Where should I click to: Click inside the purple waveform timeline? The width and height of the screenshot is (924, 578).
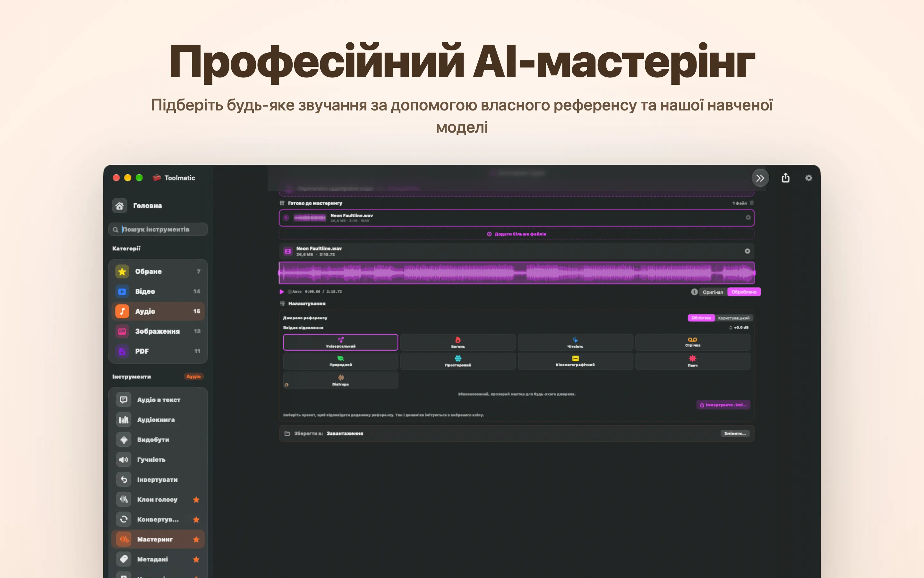[517, 273]
